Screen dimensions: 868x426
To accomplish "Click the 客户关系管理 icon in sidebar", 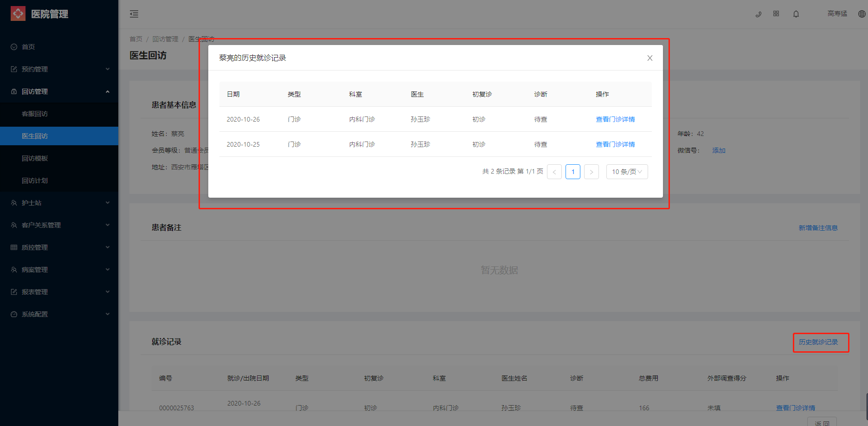I will [x=14, y=225].
